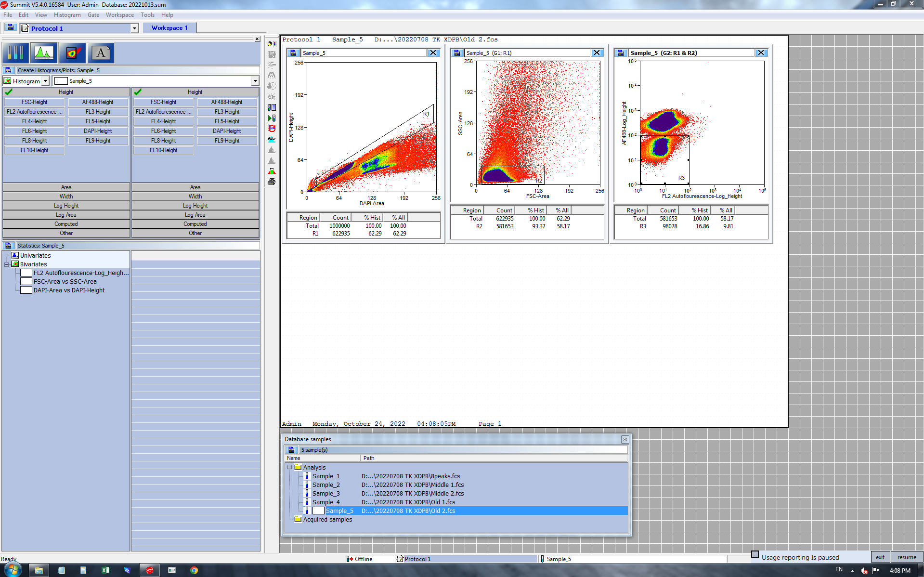
Task: Click the tube and list icon
Action: click(272, 107)
